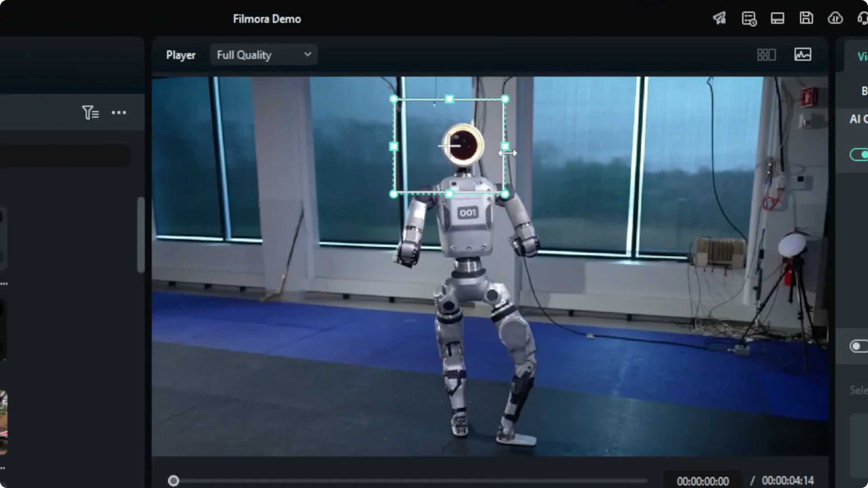The height and width of the screenshot is (488, 868).
Task: Select the share/export icon in title bar
Action: [720, 19]
